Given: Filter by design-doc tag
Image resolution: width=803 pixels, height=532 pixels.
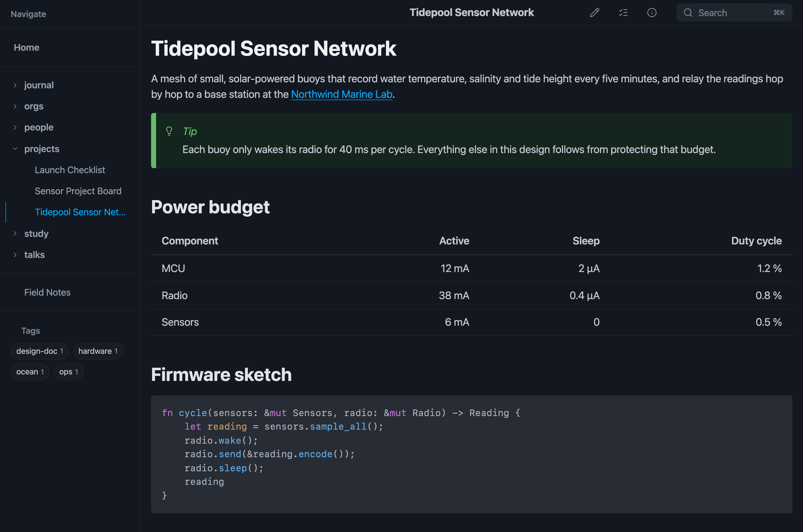Looking at the screenshot, I should [x=40, y=351].
